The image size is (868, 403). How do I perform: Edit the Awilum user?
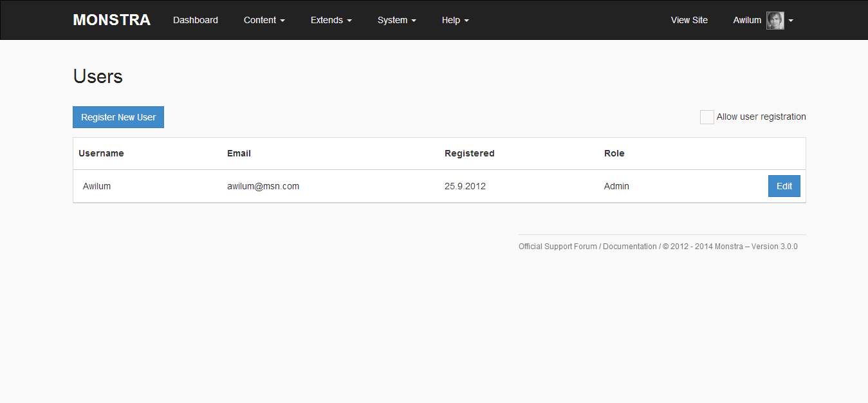pos(784,186)
